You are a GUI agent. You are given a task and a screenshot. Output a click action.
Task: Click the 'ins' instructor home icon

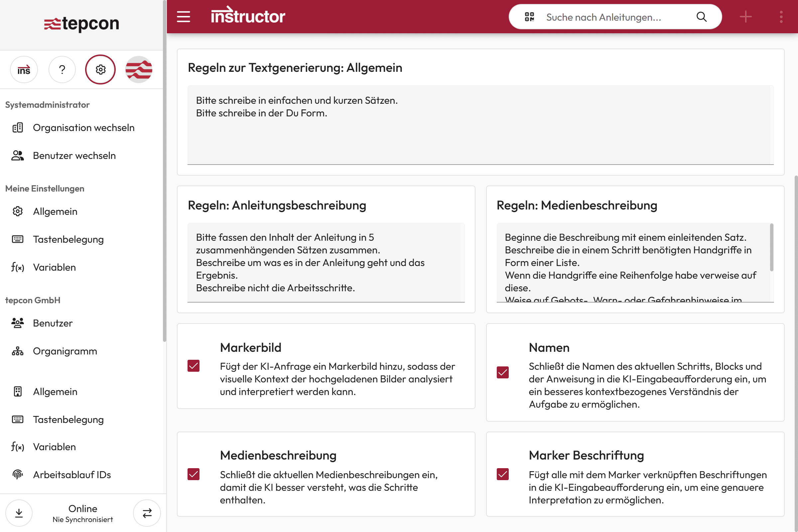point(24,69)
